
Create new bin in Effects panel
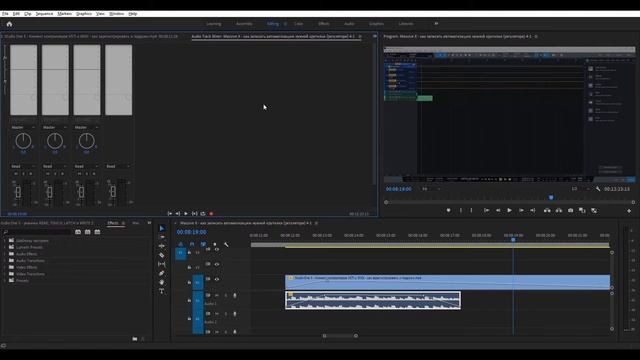135,339
